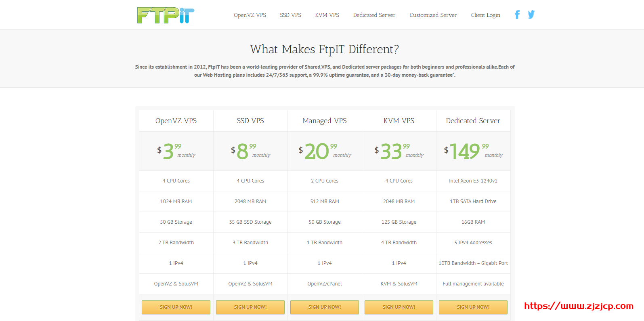644x321 pixels.
Task: Click '1024 MB RAM' cell
Action: click(x=176, y=201)
